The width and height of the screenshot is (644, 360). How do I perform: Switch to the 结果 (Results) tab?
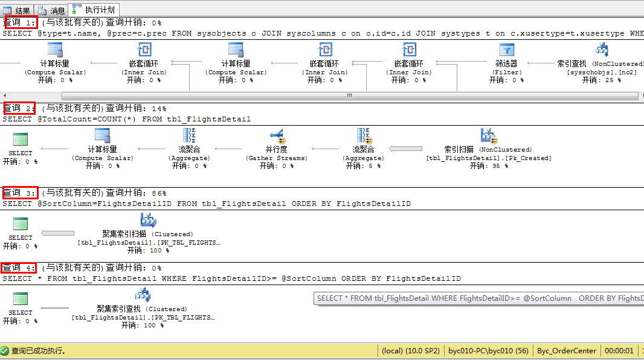coord(18,10)
